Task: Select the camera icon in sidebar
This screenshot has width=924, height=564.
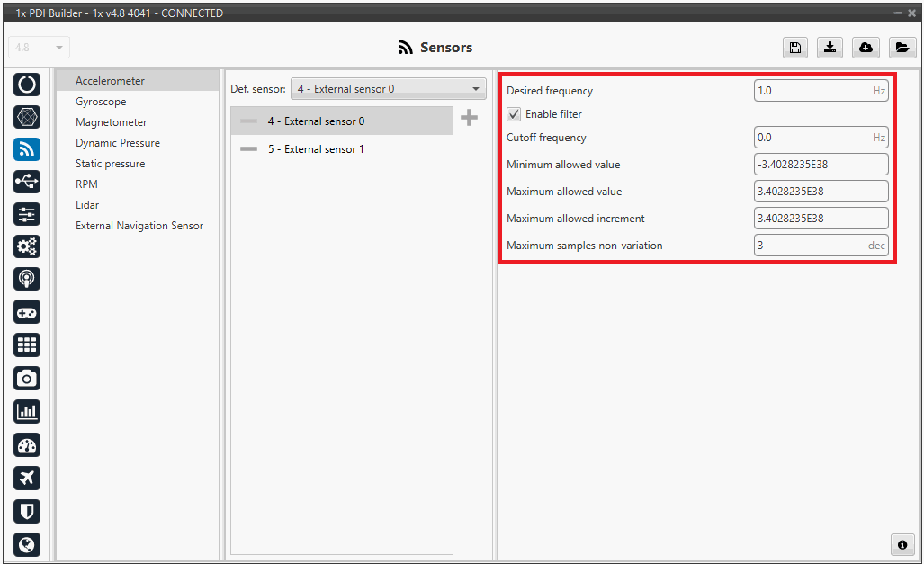Action: (x=27, y=378)
